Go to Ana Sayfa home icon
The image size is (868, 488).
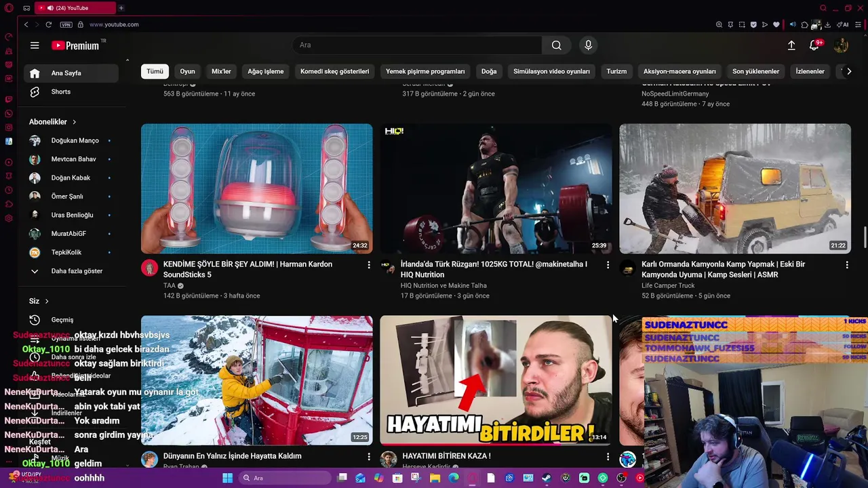pos(35,73)
